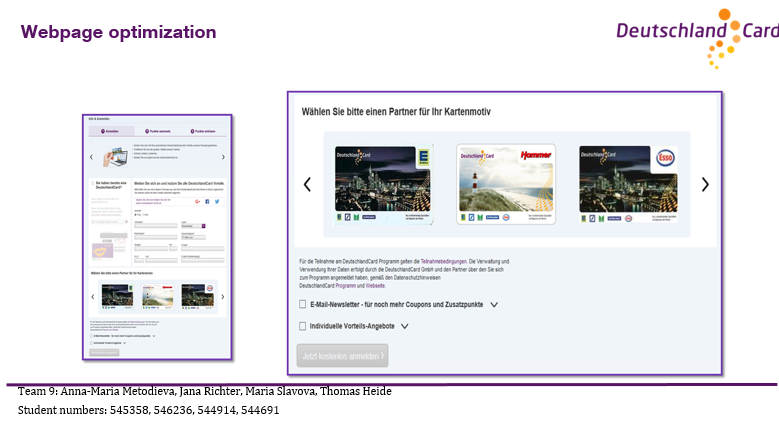Tick Vorteils-Angebote checkbox in small preview
Viewport: 779px width, 427px height.
91,343
